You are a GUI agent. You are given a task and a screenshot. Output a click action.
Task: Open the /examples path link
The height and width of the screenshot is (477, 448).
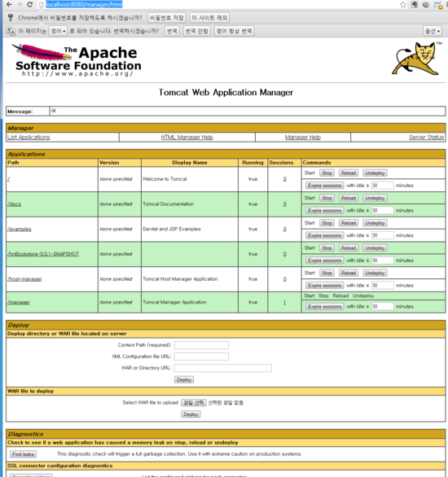[x=20, y=229]
